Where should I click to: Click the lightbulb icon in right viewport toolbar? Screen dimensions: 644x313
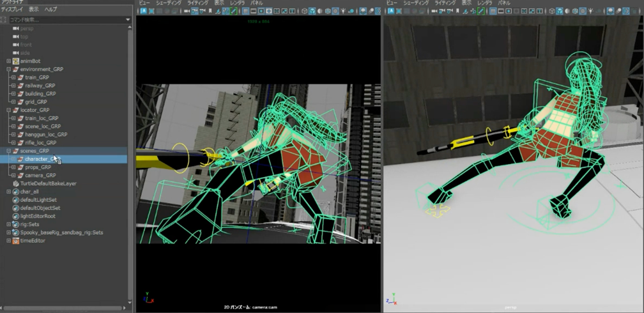coord(591,11)
